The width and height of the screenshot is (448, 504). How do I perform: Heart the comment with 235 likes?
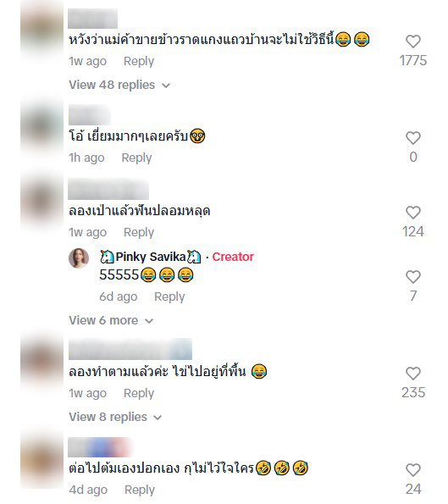pyautogui.click(x=413, y=374)
